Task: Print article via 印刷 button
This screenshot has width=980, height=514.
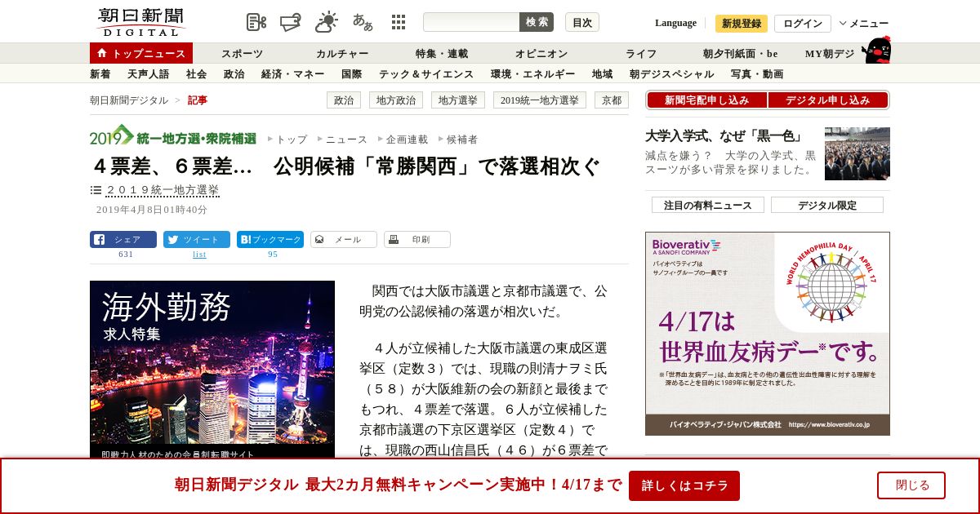Action: 417,240
